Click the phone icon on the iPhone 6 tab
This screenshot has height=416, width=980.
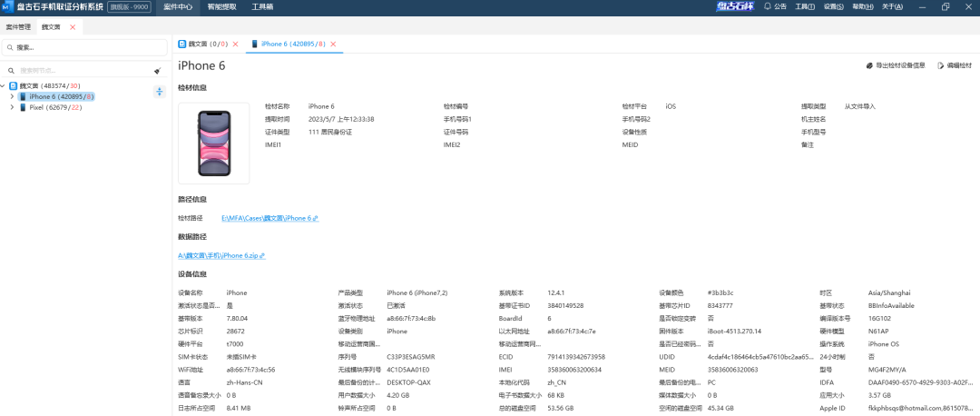pos(254,44)
